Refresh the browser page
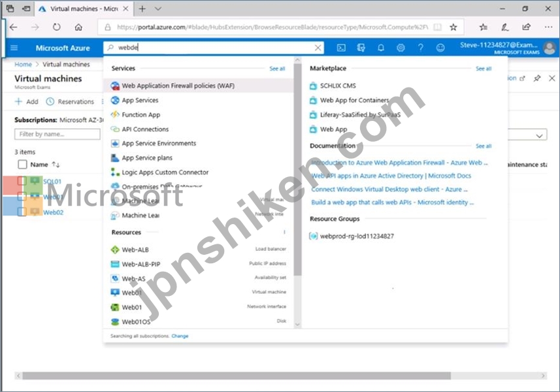The height and width of the screenshot is (392, 560). (x=56, y=27)
